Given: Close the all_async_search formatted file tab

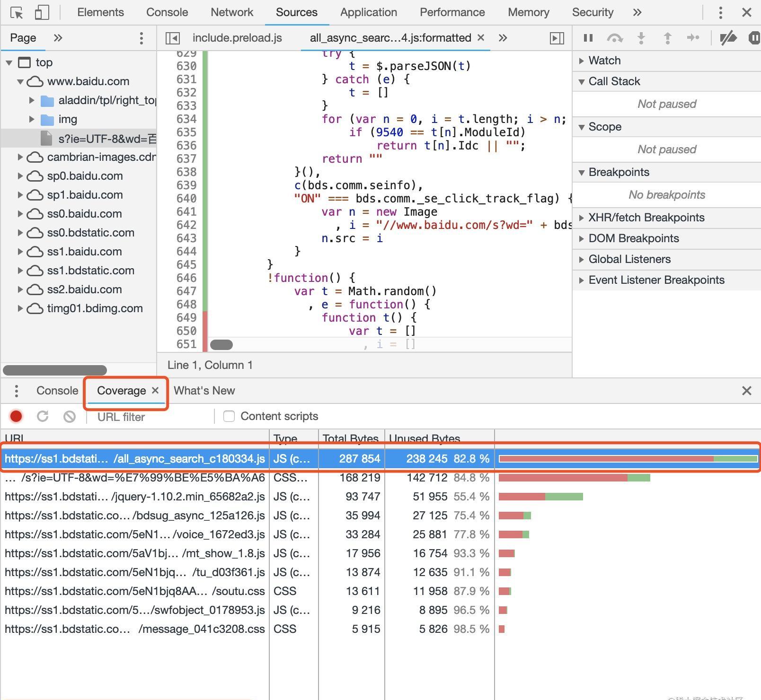Looking at the screenshot, I should tap(481, 37).
